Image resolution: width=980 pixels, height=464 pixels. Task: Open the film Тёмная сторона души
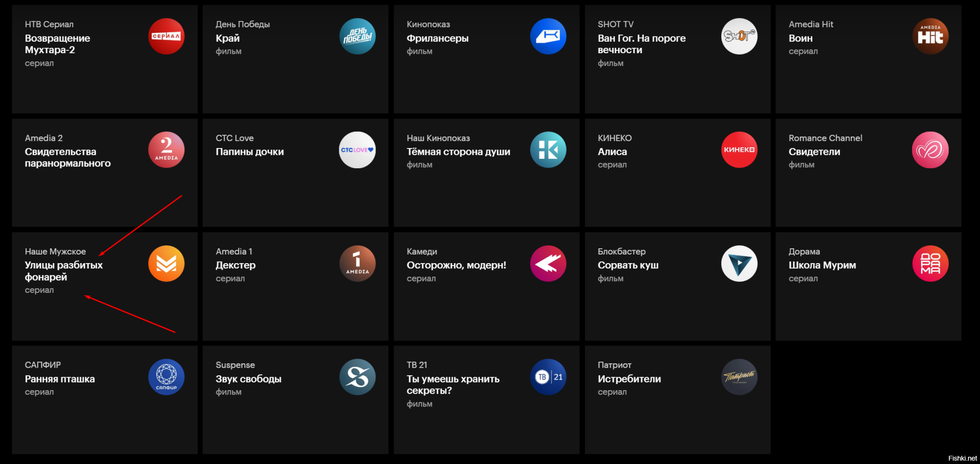point(458,152)
